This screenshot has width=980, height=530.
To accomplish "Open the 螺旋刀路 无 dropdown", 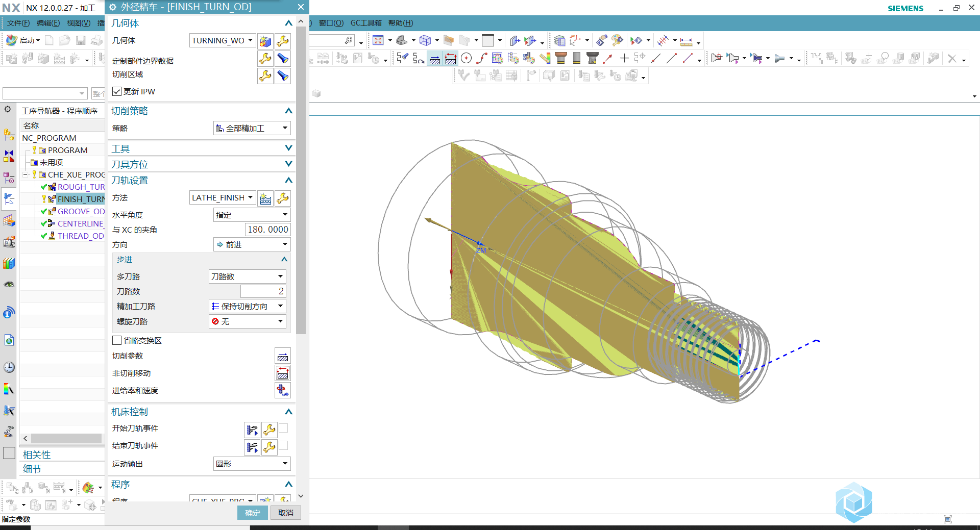I will (248, 321).
